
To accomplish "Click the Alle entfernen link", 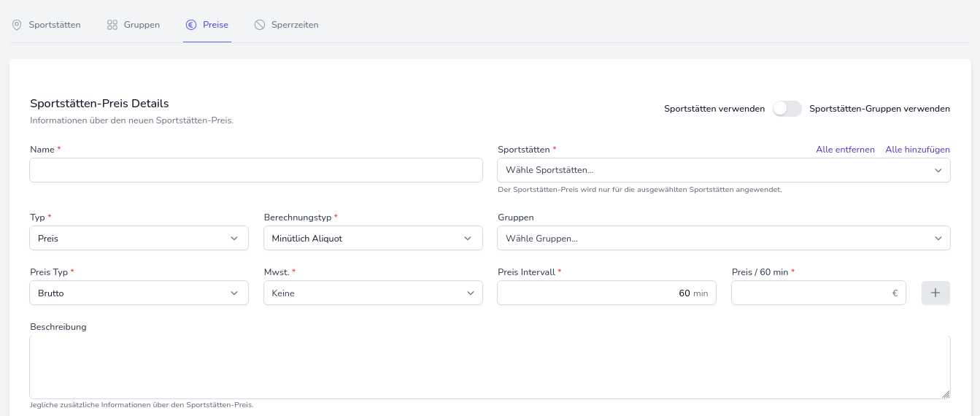I will [x=845, y=150].
